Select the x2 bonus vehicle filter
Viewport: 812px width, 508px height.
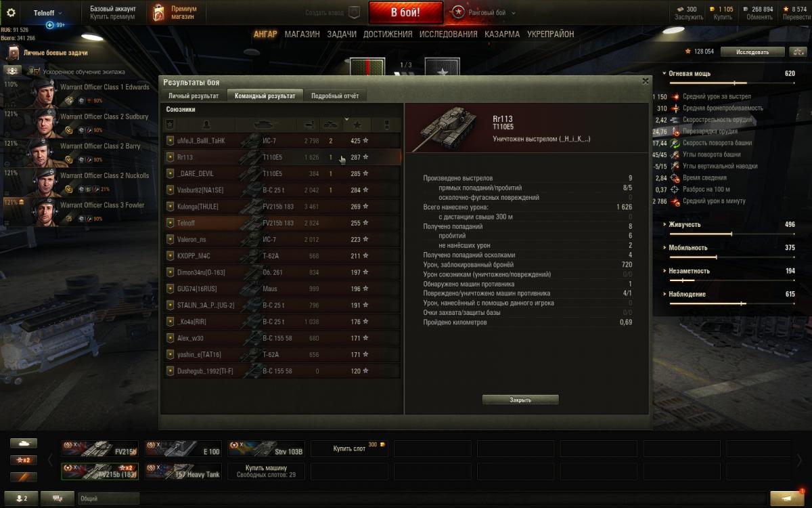tap(23, 460)
